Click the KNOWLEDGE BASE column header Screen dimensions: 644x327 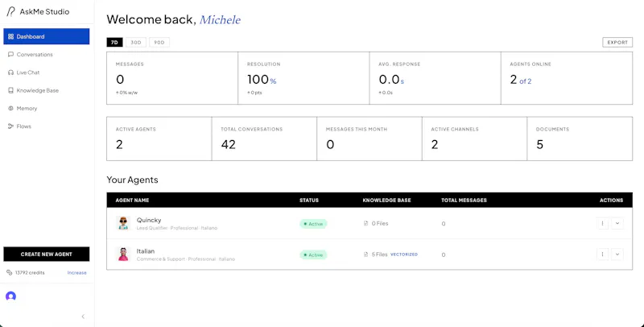[x=387, y=201]
